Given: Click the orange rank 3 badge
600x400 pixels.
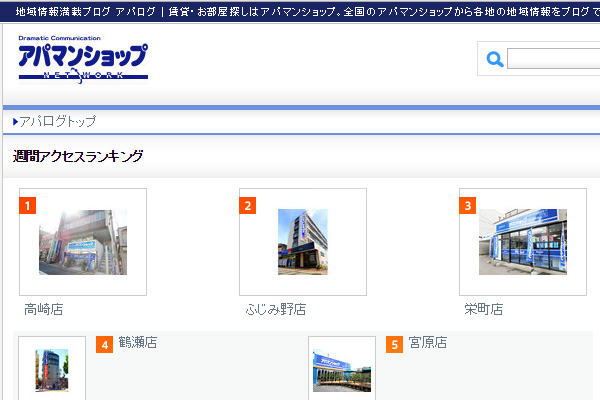Looking at the screenshot, I should coord(468,206).
